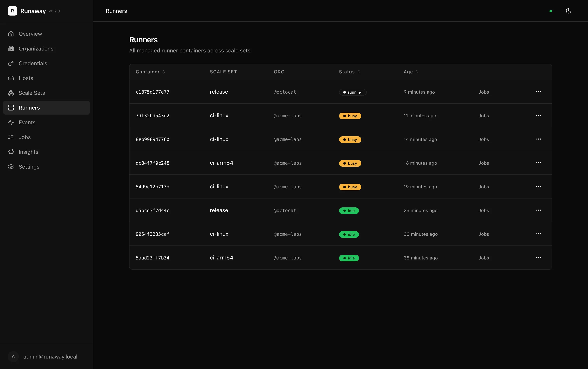Open the Events activity icon
Viewport: 588px width, 369px height.
pos(11,122)
